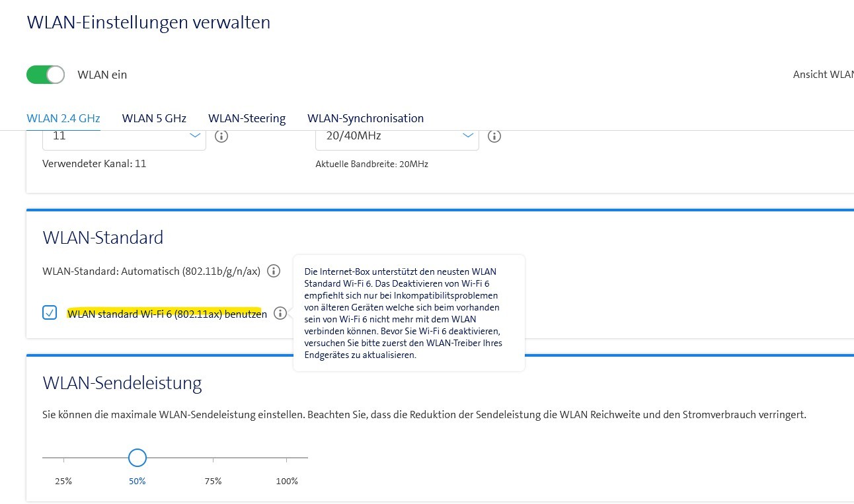Click info icon beside 20/40MHz bandwidth dropdown
Screen dimensions: 854x504
pos(494,136)
